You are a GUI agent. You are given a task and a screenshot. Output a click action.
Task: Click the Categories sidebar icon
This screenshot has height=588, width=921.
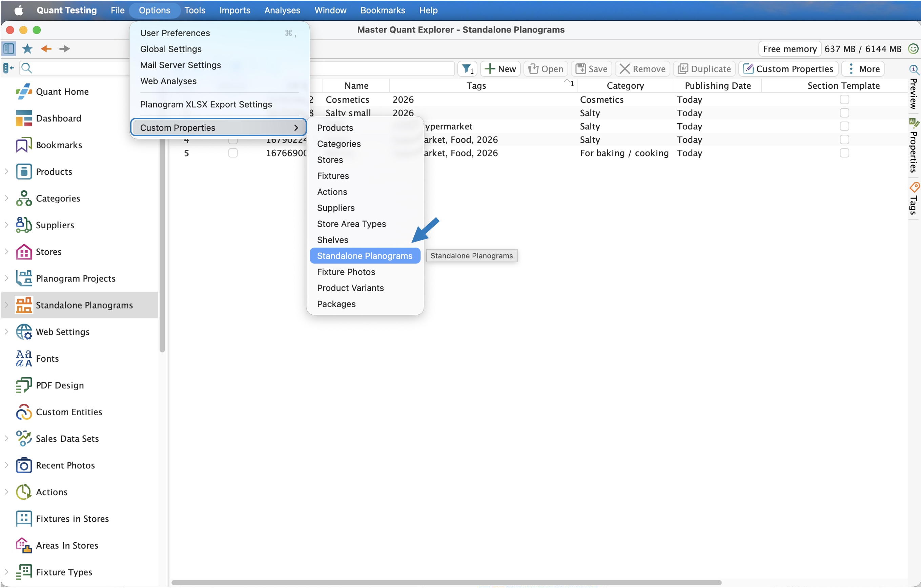pyautogui.click(x=24, y=198)
